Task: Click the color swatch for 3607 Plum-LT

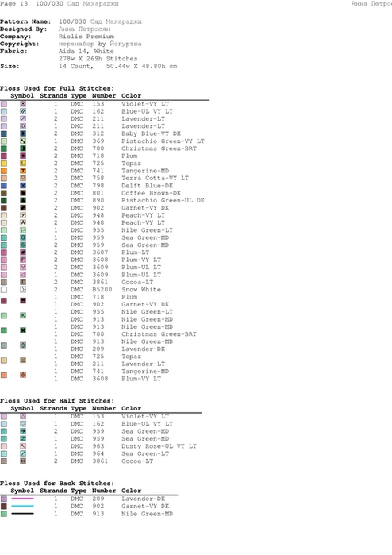Action: point(4,252)
